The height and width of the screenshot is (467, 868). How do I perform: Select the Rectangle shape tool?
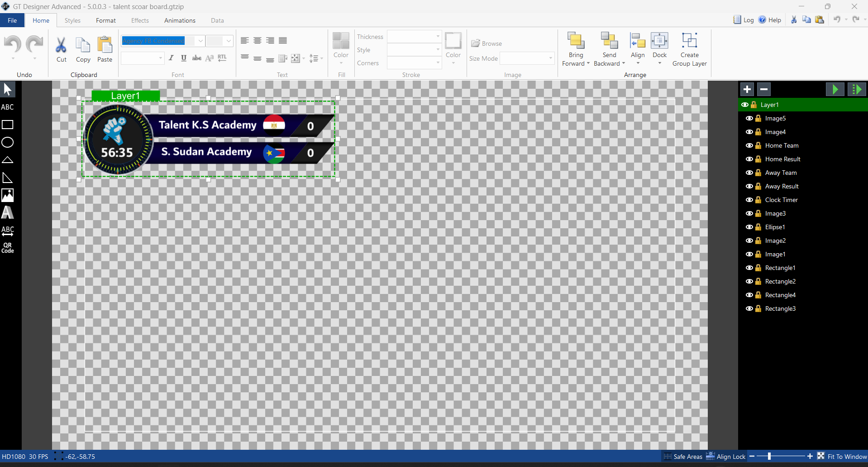click(x=8, y=125)
